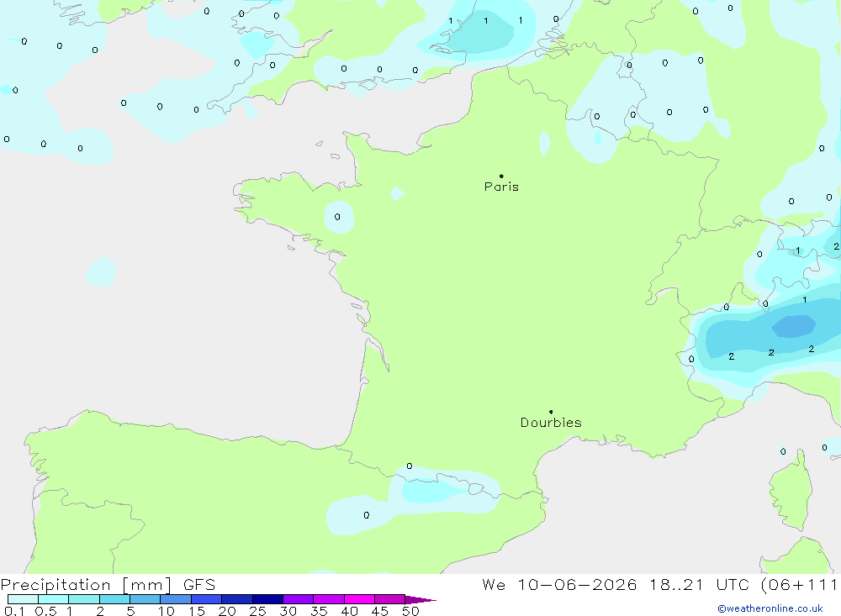Click the legend value '10'
841x616 pixels.
pos(167,611)
